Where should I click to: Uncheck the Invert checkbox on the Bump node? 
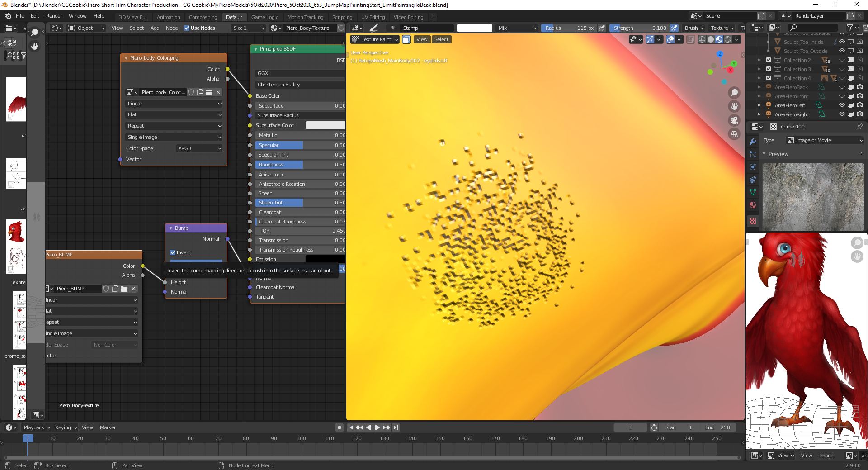(173, 252)
